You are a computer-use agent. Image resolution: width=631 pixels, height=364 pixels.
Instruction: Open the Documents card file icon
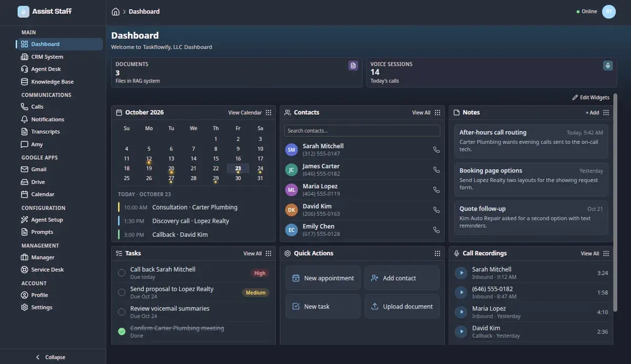tap(353, 66)
